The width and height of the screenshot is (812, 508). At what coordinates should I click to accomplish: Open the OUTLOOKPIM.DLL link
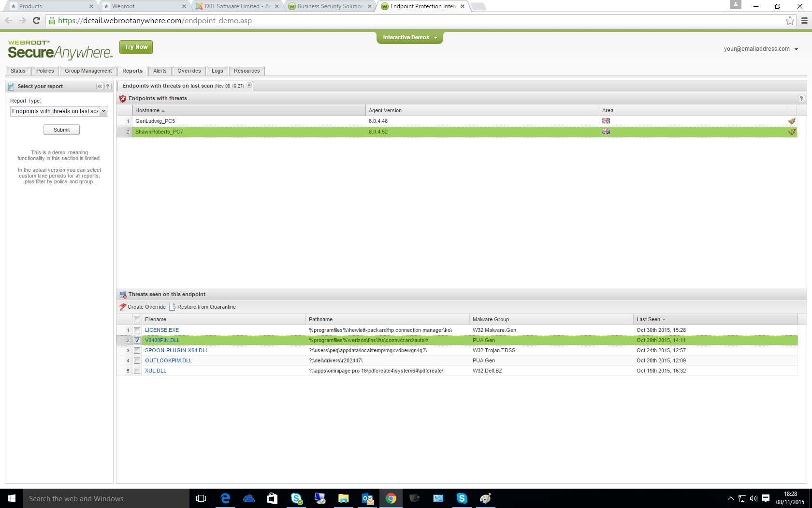(168, 360)
